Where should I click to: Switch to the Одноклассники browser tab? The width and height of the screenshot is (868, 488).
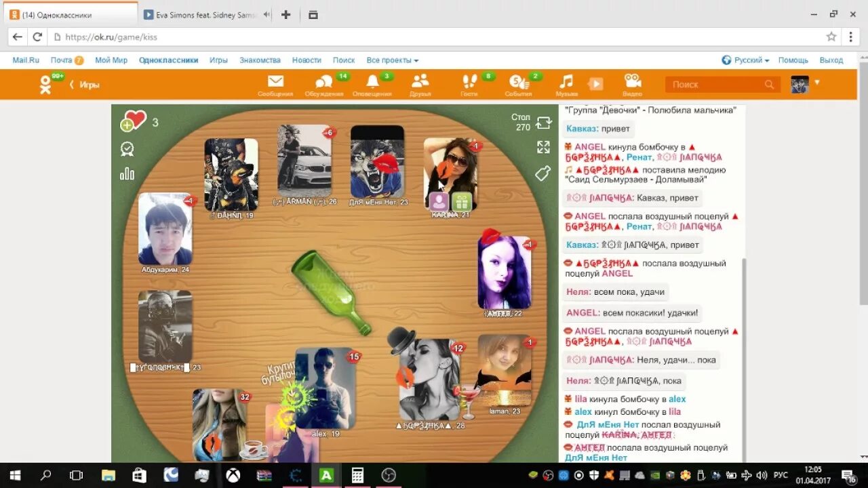click(70, 14)
